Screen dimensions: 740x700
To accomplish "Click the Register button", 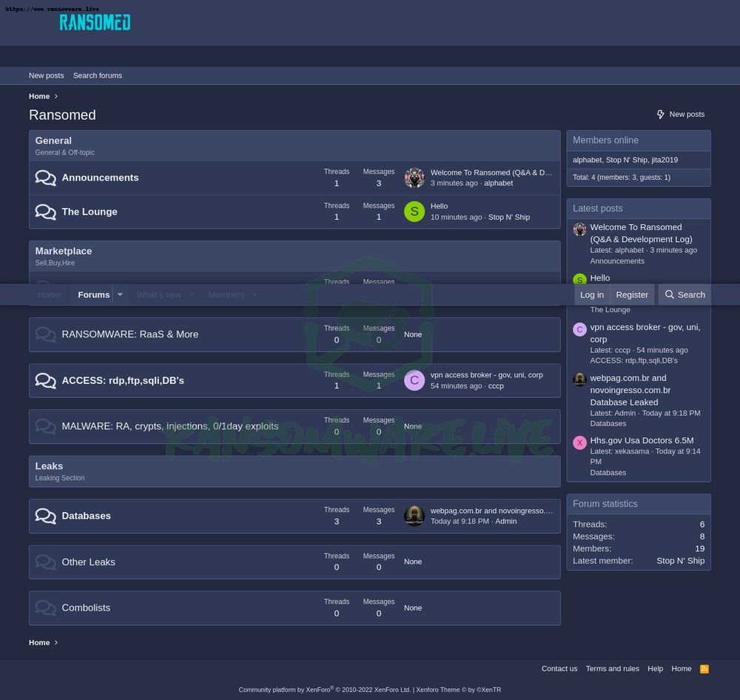I will (632, 295).
